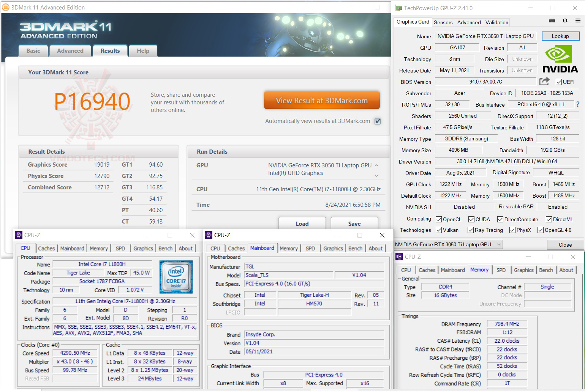Toggle the Ray Tracing checkbox
The width and height of the screenshot is (585, 392).
coord(471,230)
